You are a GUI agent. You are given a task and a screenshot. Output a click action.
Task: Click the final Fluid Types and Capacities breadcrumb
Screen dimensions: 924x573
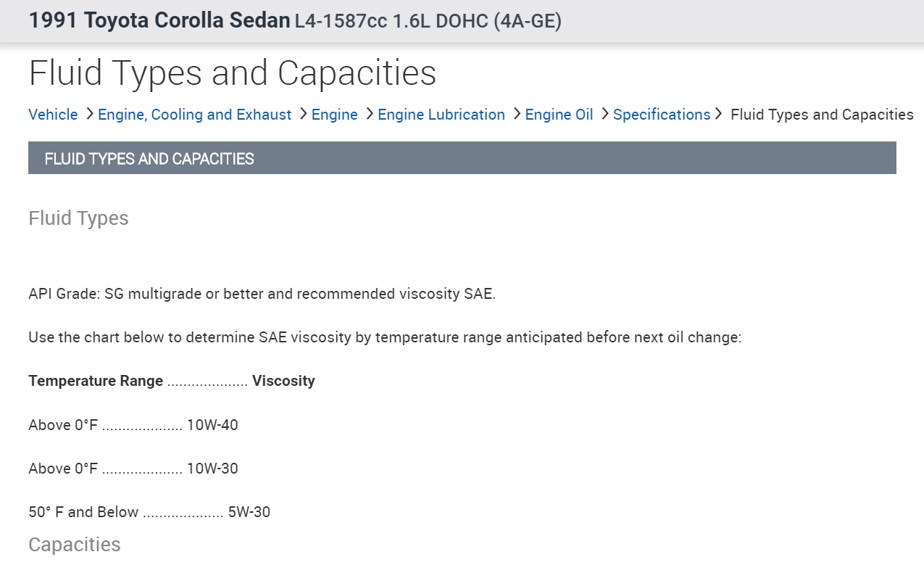[x=822, y=115]
